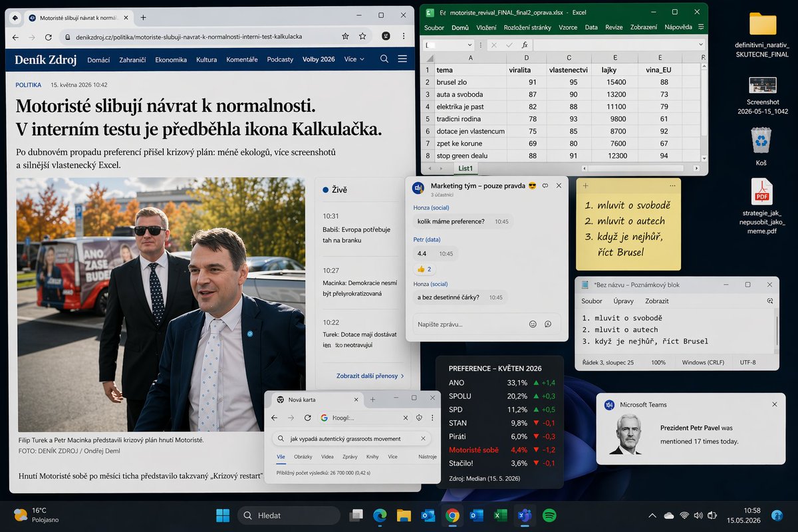Clear the Google search query with X
Viewport: 798px width, 532px height.
[424, 439]
